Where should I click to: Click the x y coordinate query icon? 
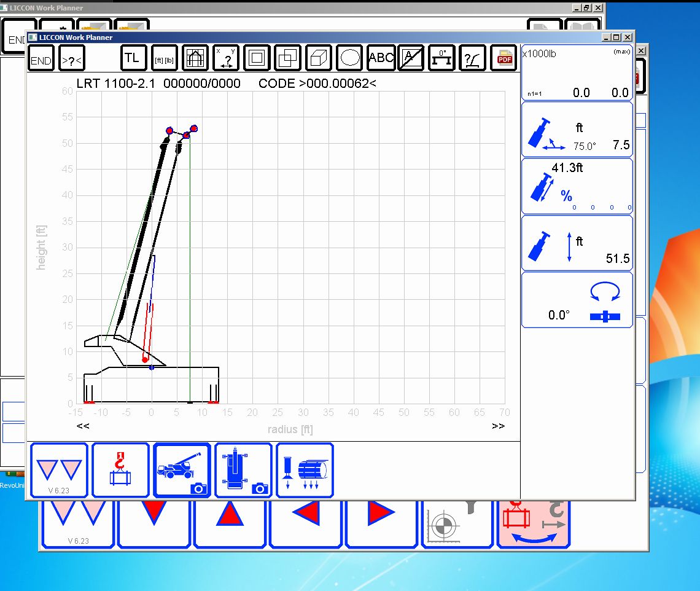click(226, 58)
